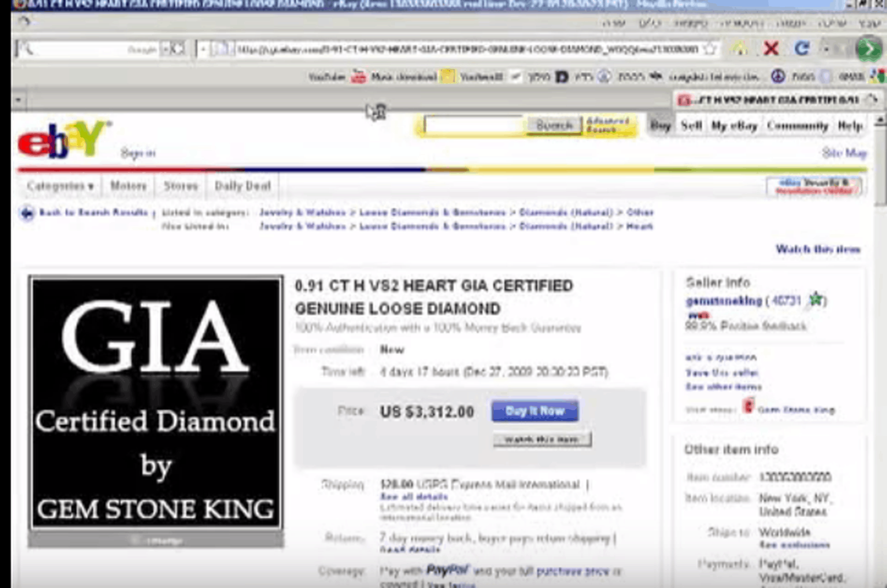
Task: Click the magnifier icon in the Google search box
Action: click(26, 48)
